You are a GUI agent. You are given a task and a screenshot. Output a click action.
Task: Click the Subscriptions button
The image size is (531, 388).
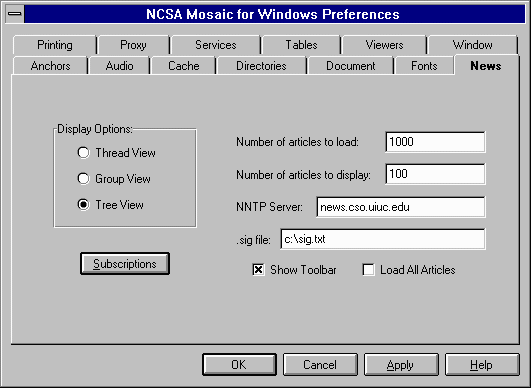pyautogui.click(x=125, y=263)
